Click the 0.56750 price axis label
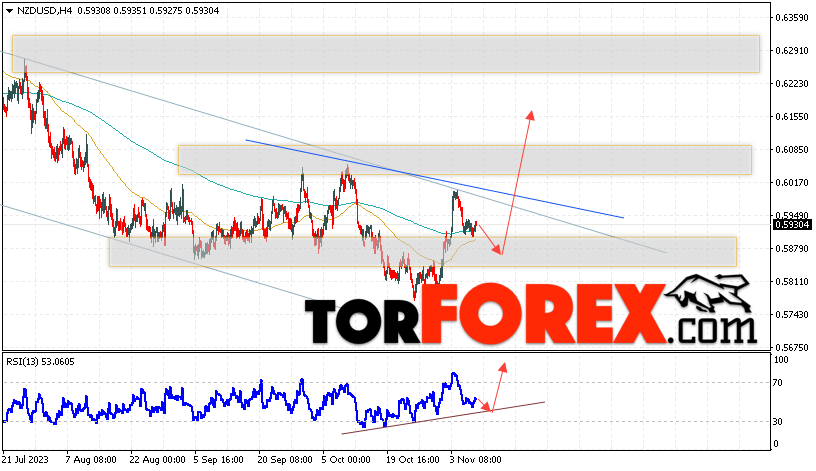This screenshot has width=816, height=471. [792, 348]
